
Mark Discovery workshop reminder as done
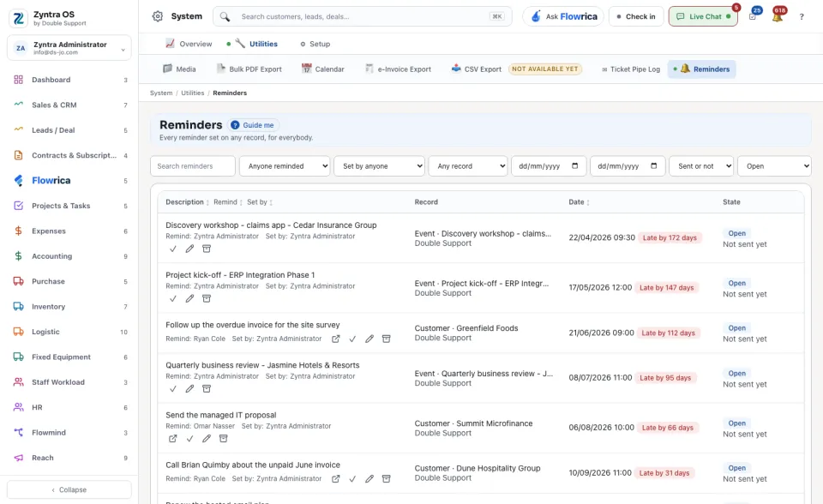point(172,249)
